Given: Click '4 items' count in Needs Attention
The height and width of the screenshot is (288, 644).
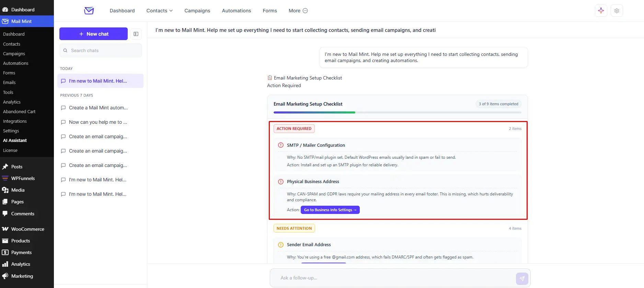Looking at the screenshot, I should [x=515, y=228].
